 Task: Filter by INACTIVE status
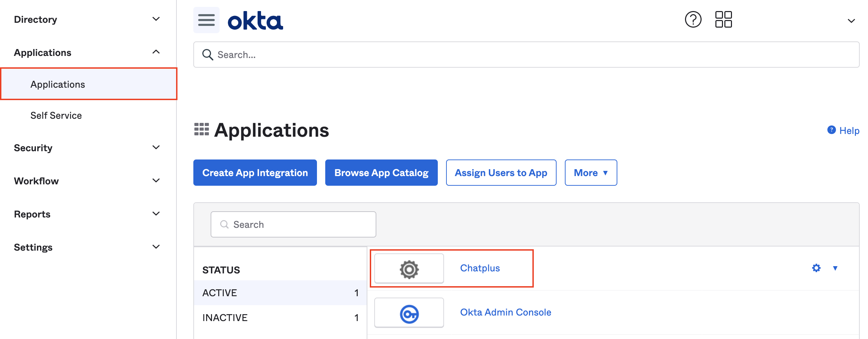[280, 318]
